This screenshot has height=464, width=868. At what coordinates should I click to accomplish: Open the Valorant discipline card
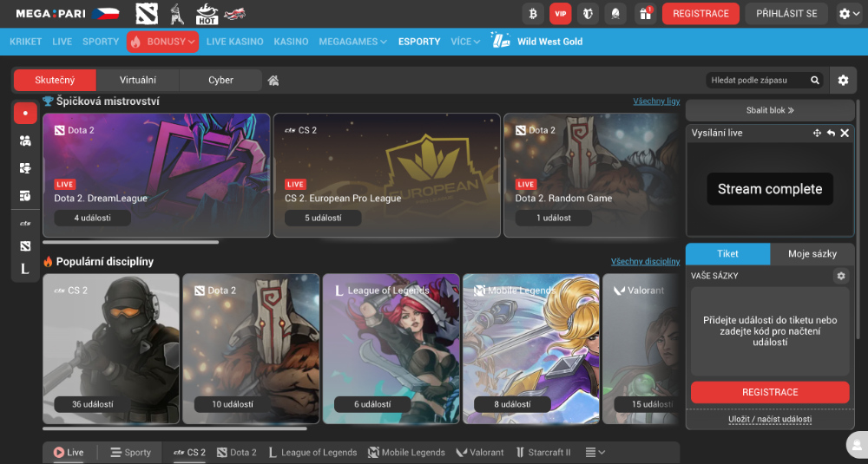click(641, 349)
